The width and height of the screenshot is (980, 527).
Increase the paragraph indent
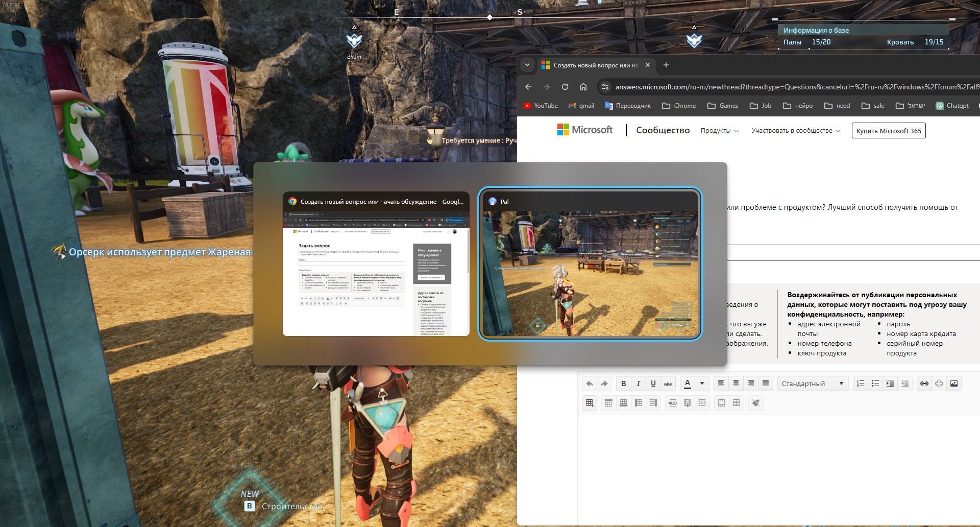coord(890,384)
